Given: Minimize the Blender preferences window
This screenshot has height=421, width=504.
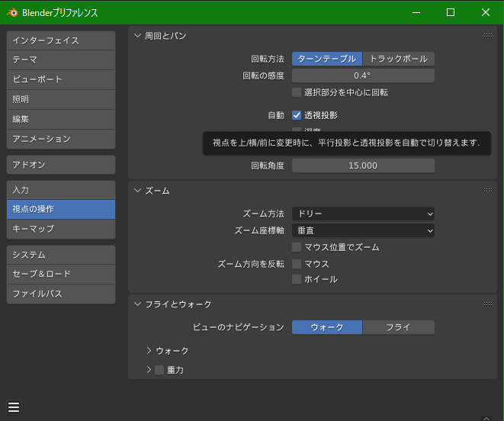Looking at the screenshot, I should (x=416, y=12).
